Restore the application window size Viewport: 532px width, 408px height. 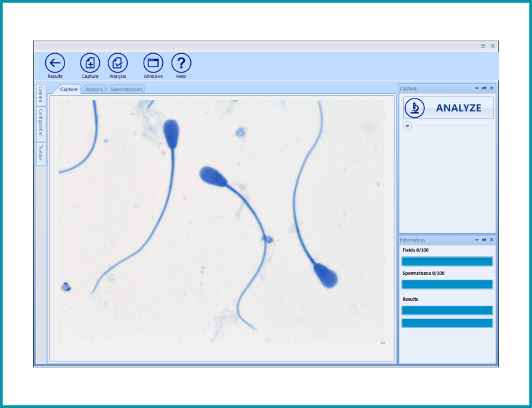[483, 46]
